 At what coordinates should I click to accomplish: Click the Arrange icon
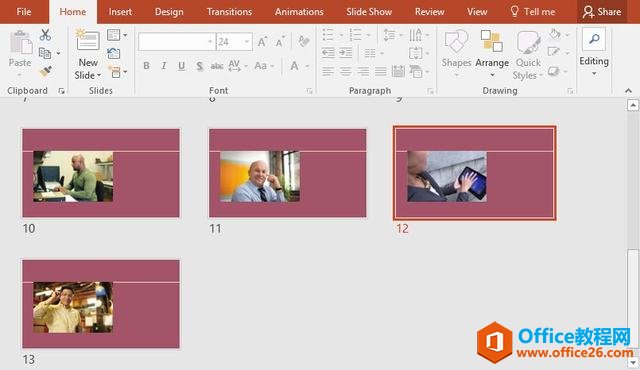pyautogui.click(x=491, y=41)
